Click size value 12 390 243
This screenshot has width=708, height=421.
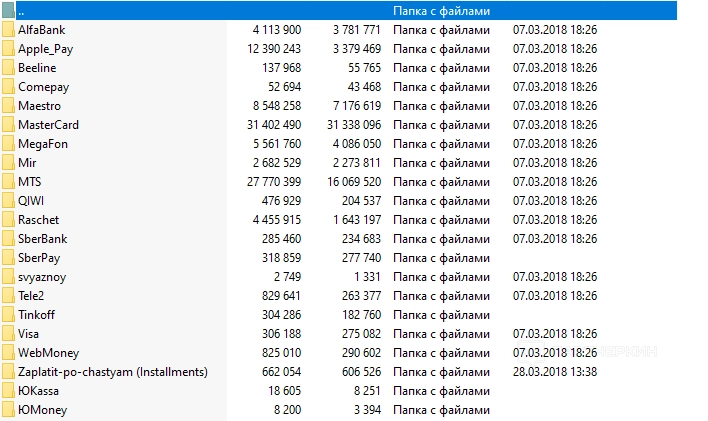[x=274, y=49]
